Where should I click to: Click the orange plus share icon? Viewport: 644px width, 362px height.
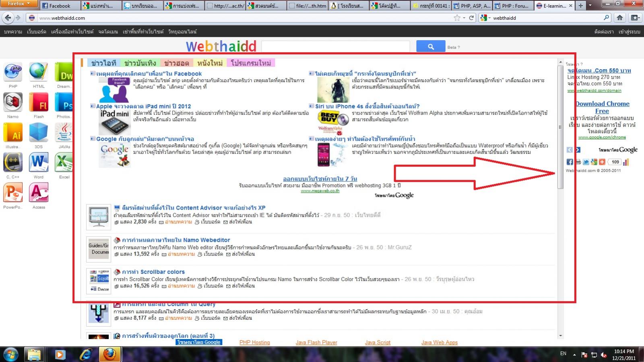pos(602,162)
